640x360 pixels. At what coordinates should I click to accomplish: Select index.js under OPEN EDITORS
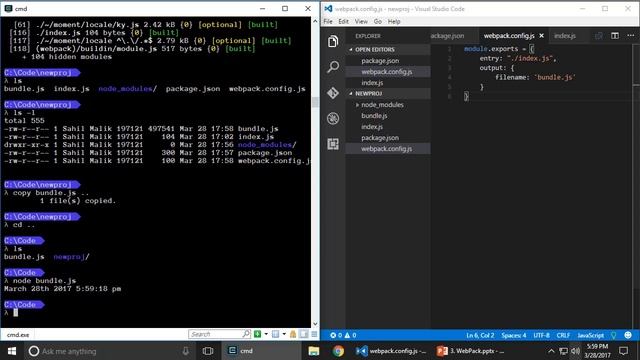click(x=388, y=83)
